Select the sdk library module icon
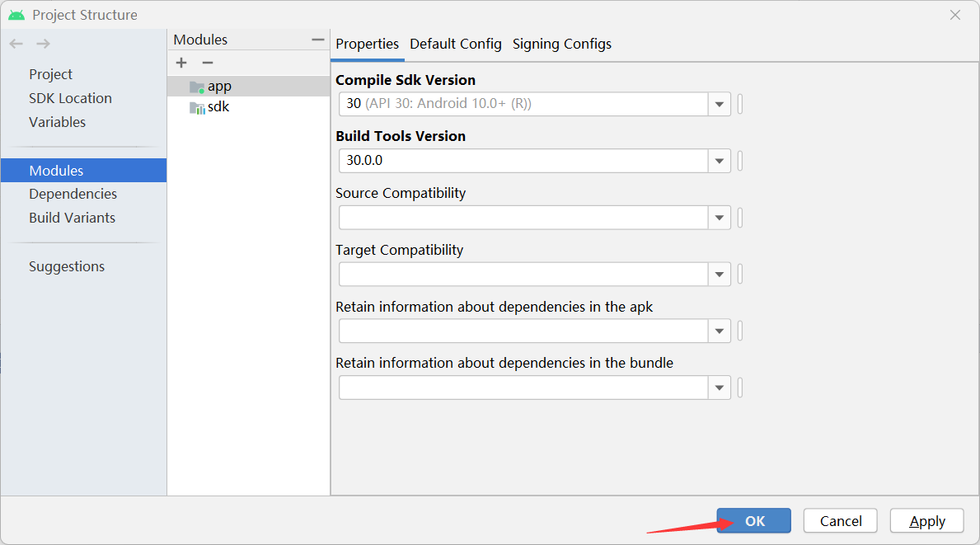This screenshot has width=980, height=545. [197, 107]
